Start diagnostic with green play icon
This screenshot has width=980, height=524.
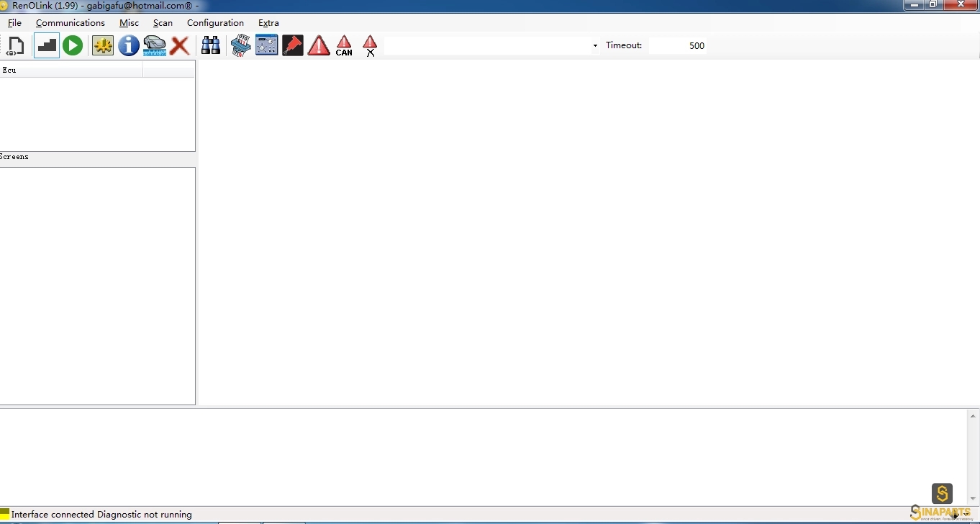pyautogui.click(x=73, y=46)
